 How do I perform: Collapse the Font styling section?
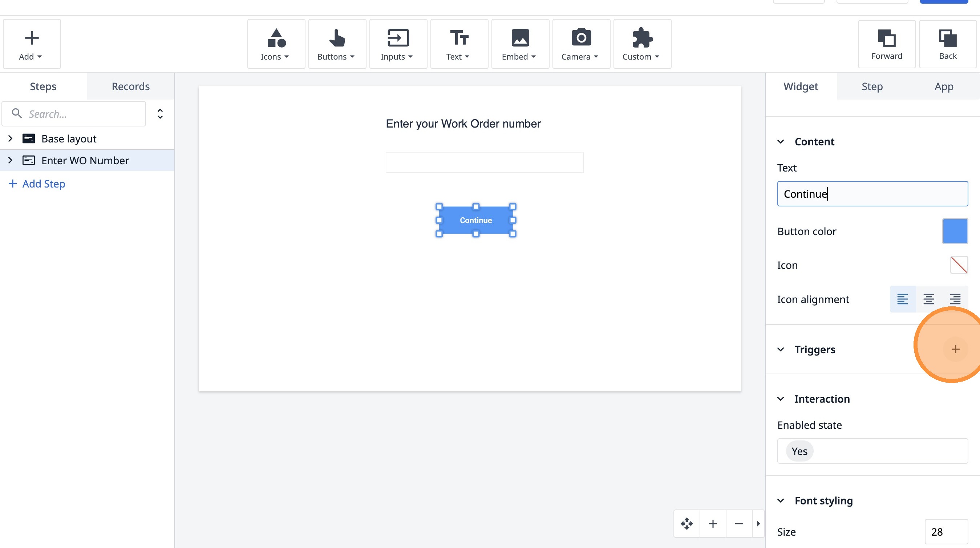click(781, 500)
